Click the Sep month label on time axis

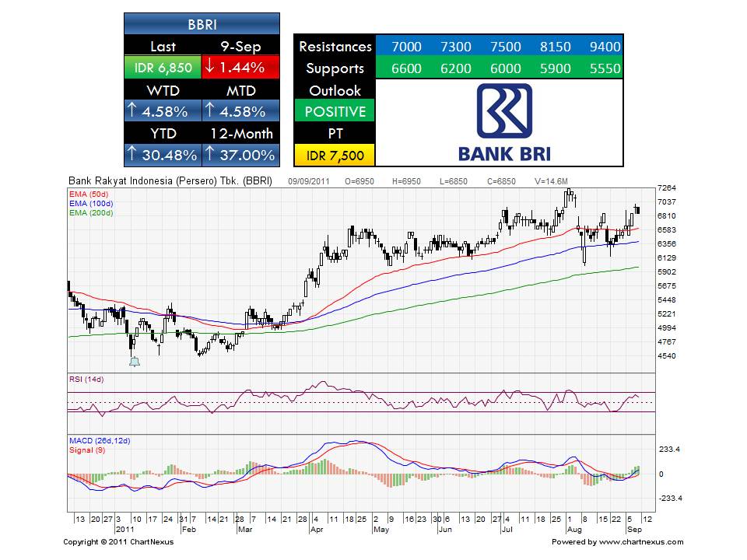click(635, 530)
